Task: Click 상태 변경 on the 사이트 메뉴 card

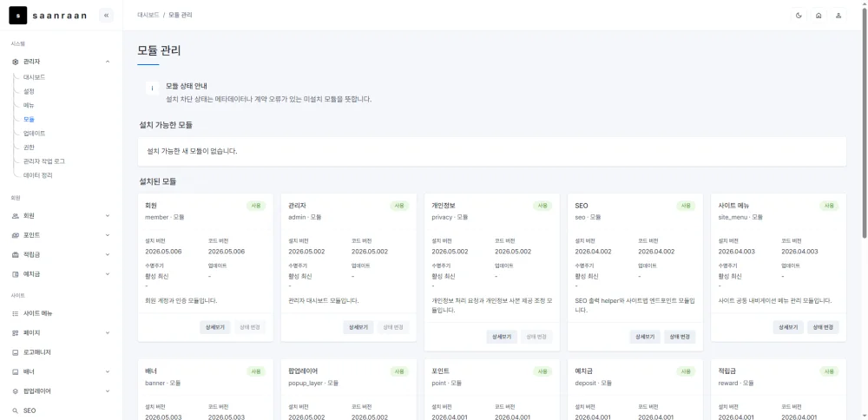Action: tap(823, 327)
